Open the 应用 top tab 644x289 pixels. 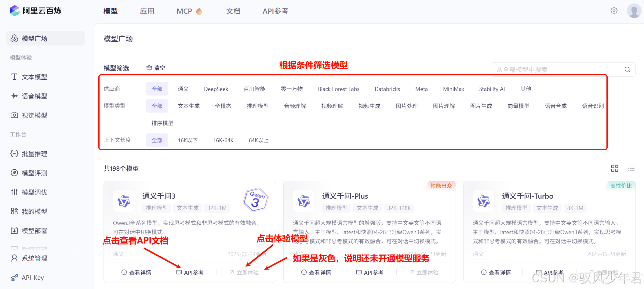147,11
